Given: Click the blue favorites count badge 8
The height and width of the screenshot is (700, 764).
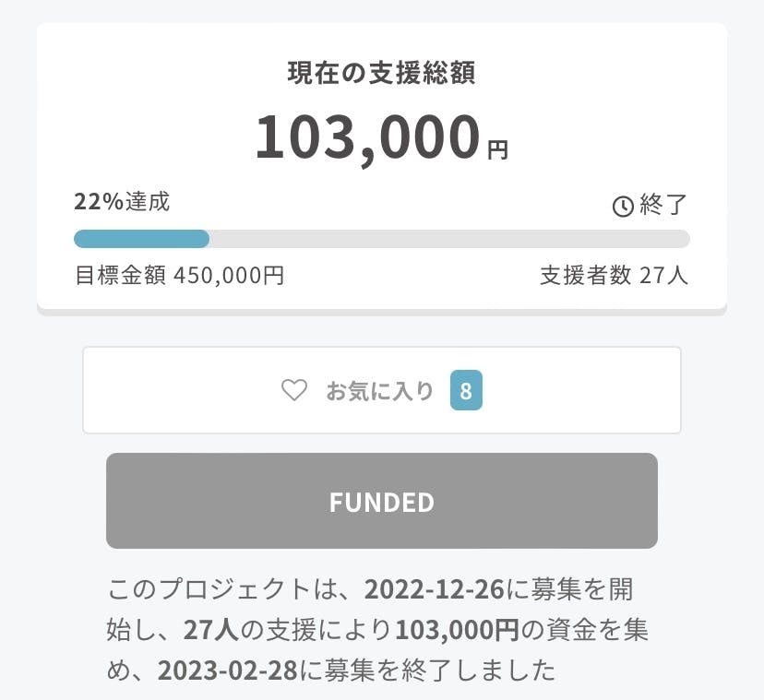Looking at the screenshot, I should coord(466,391).
